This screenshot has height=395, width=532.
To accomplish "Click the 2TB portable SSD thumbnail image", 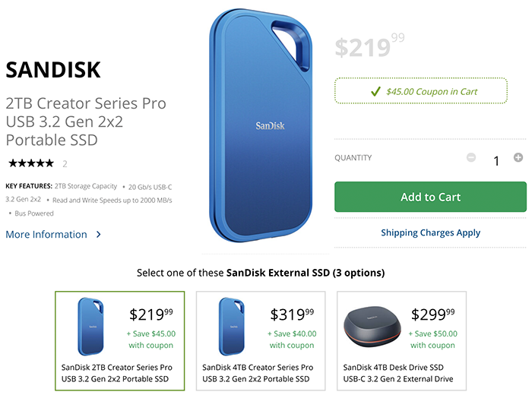I will 90,326.
